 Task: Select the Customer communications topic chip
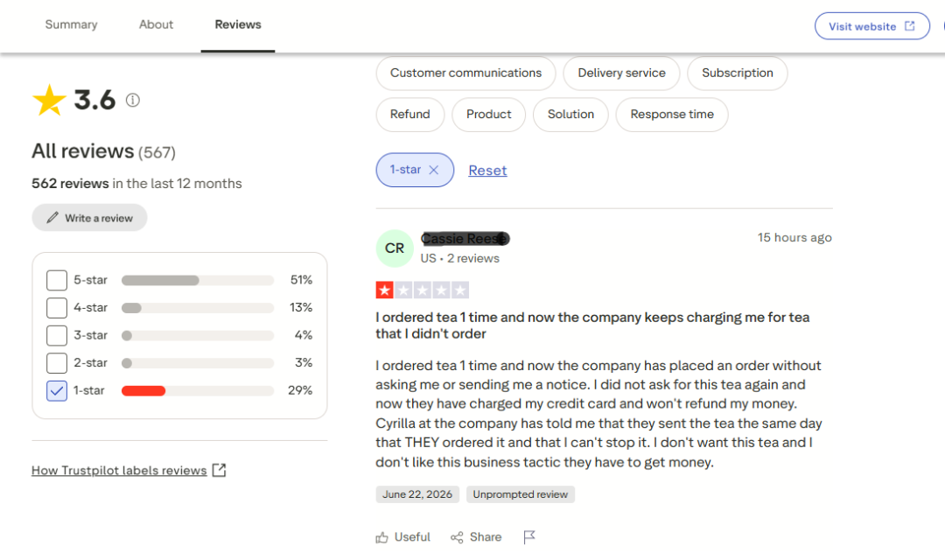coord(465,73)
